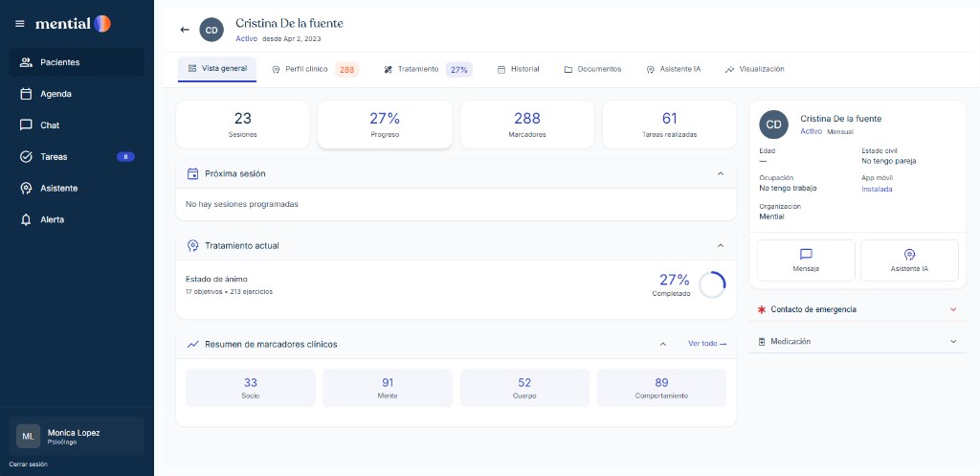Open the hamburger menu icon
Image resolution: width=980 pixels, height=476 pixels.
(20, 24)
